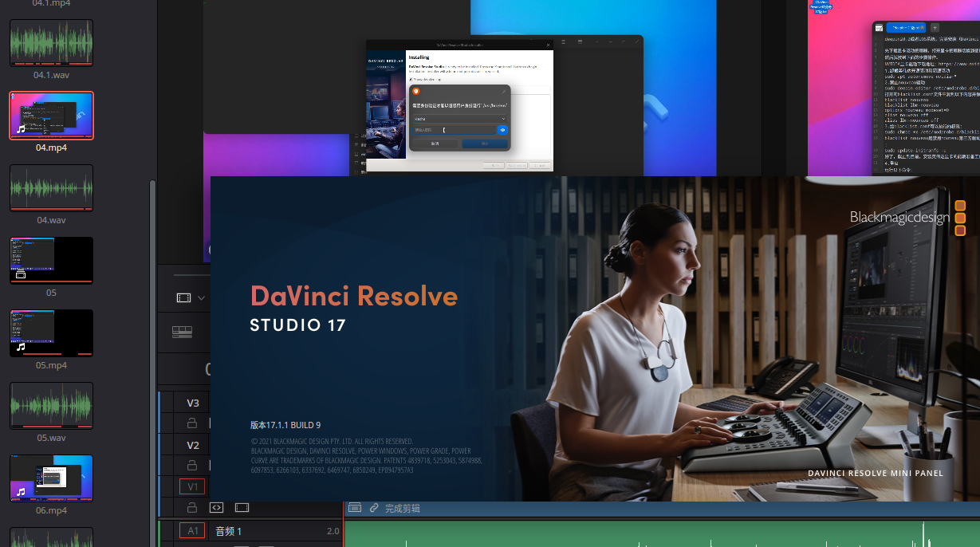
Task: Select the 04.mp4 clip thumbnail
Action: tap(51, 116)
